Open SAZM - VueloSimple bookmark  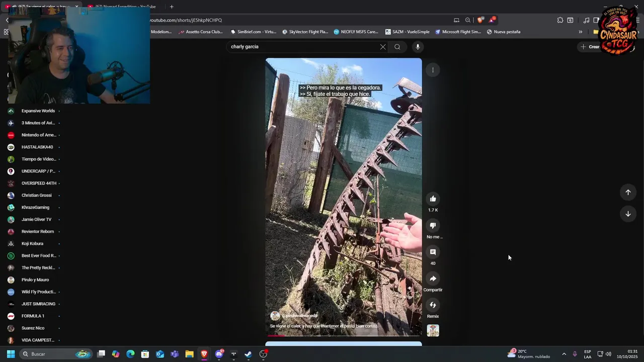pyautogui.click(x=408, y=32)
